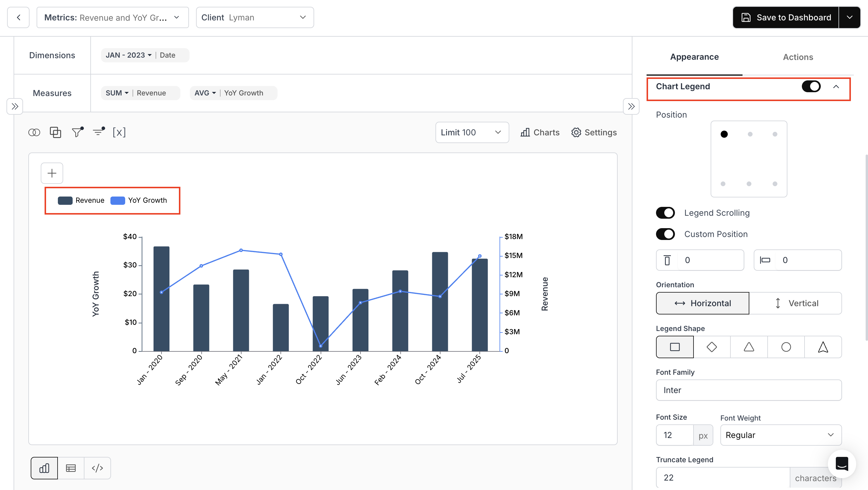Click Save to Dashboard button
This screenshot has width=868, height=490.
786,17
